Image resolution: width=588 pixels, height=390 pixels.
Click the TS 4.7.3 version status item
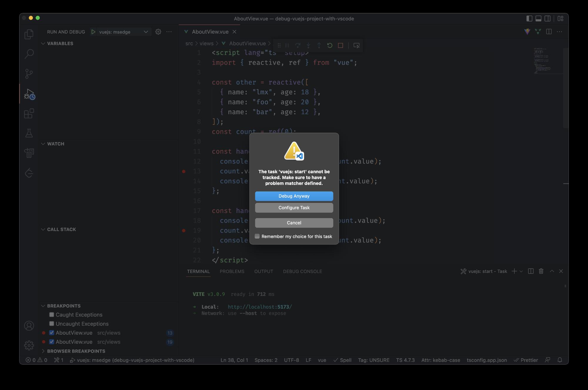405,360
